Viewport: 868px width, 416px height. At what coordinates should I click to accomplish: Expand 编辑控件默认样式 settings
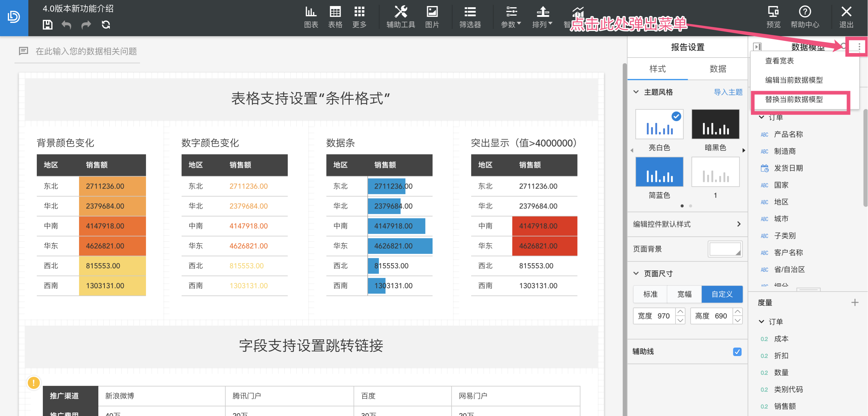click(687, 224)
